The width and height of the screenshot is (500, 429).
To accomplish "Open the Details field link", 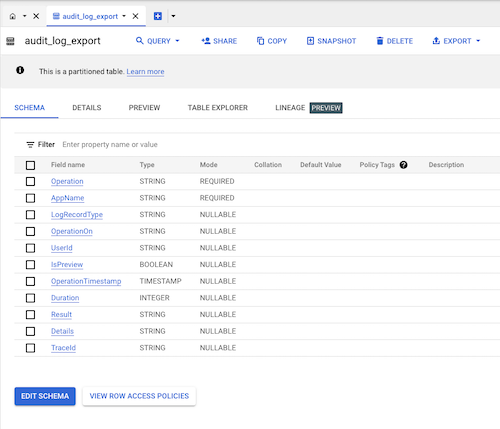I will click(62, 331).
